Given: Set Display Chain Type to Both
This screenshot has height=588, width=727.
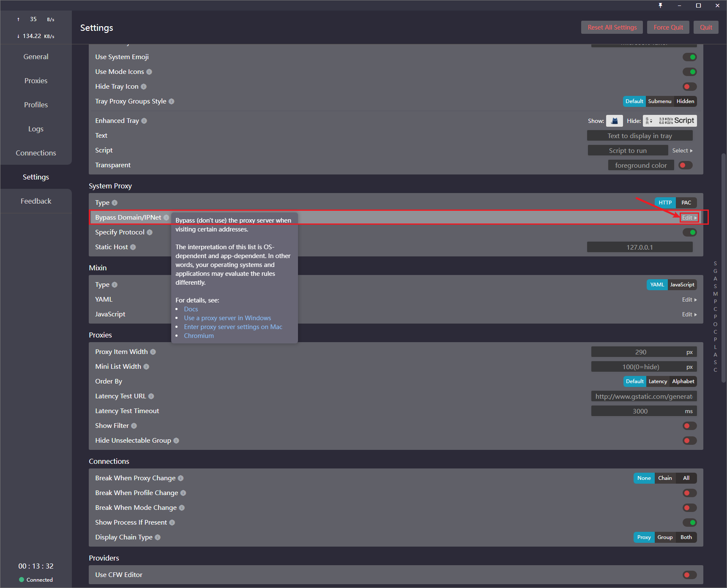Looking at the screenshot, I should tap(686, 537).
